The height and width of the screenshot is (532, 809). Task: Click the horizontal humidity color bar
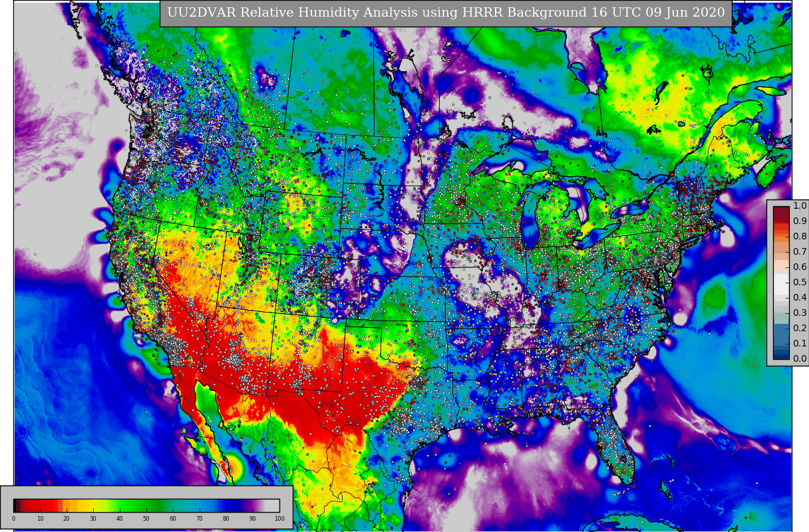point(146,505)
